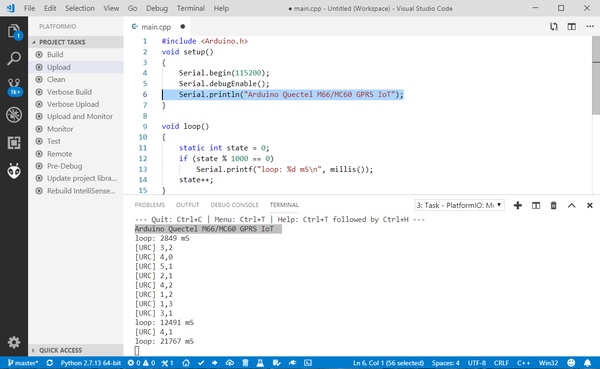Screen dimensions: 600x369
Task: Click the PlatformIO Upload arrow in status bar
Action: click(215, 363)
